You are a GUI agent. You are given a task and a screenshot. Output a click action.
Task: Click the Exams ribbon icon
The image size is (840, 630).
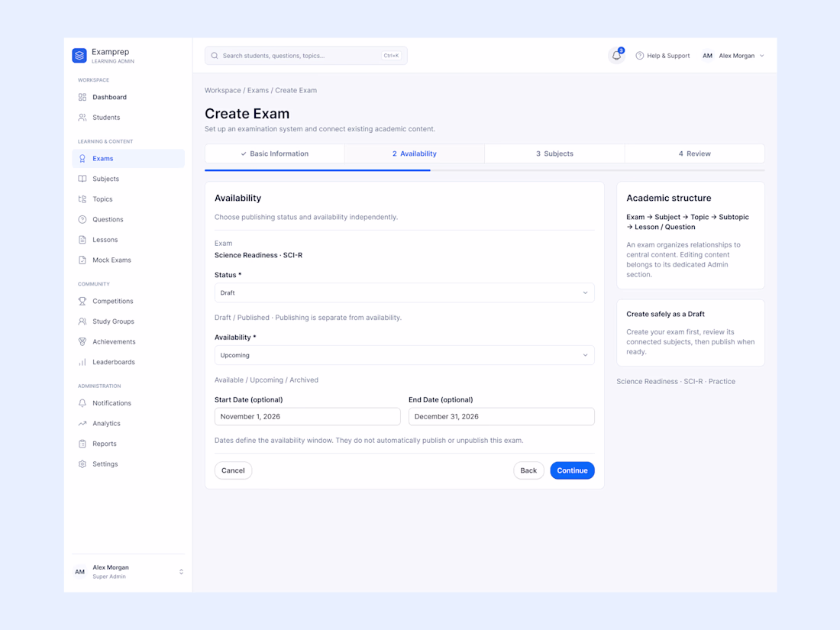[x=82, y=159]
